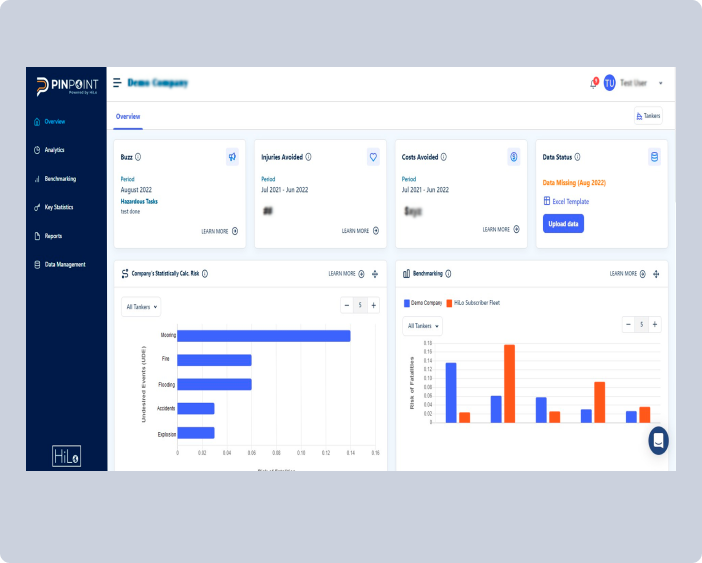Image resolution: width=702 pixels, height=563 pixels.
Task: Open the Test User account dropdown
Action: pos(660,83)
